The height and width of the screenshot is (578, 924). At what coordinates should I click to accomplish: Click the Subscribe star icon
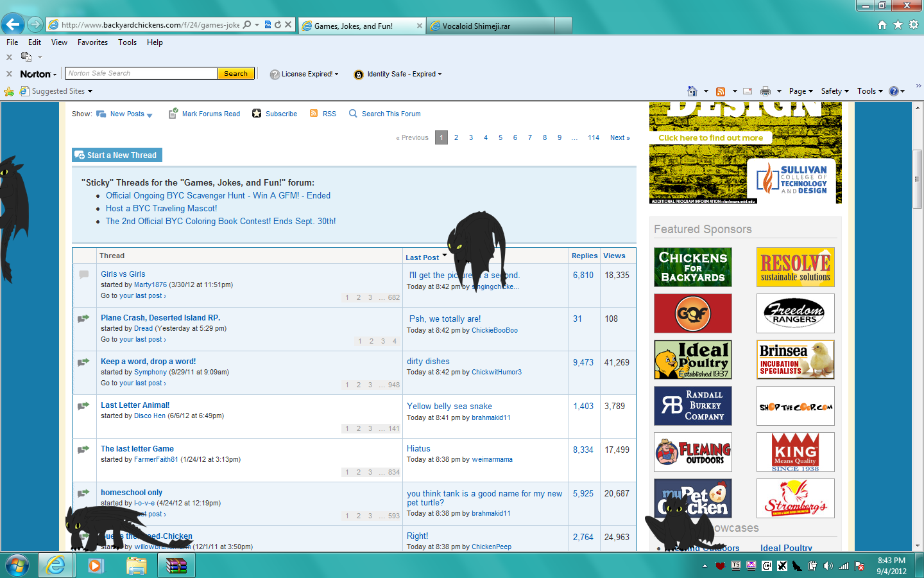click(257, 114)
